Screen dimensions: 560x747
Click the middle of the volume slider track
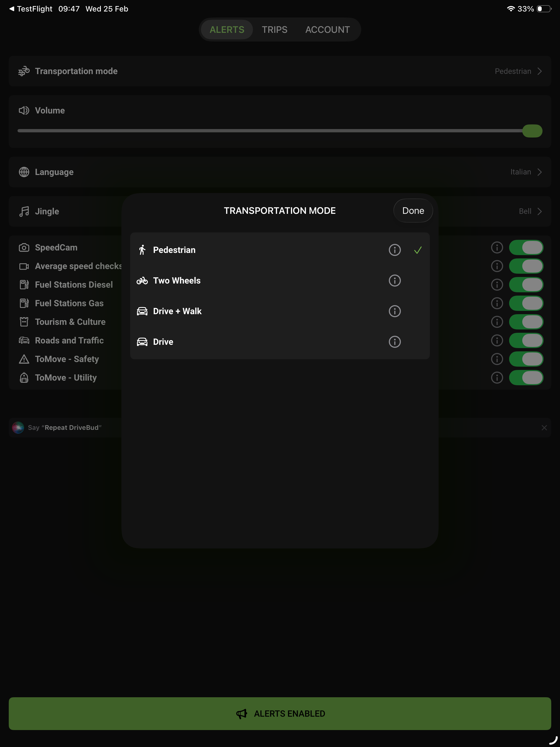[x=280, y=131]
